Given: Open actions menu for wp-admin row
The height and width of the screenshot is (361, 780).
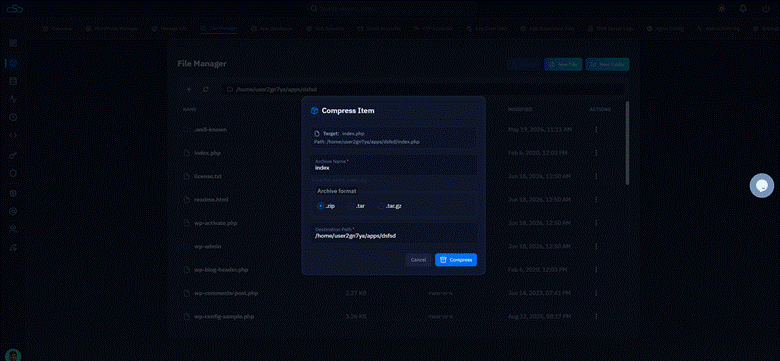Looking at the screenshot, I should tap(596, 246).
